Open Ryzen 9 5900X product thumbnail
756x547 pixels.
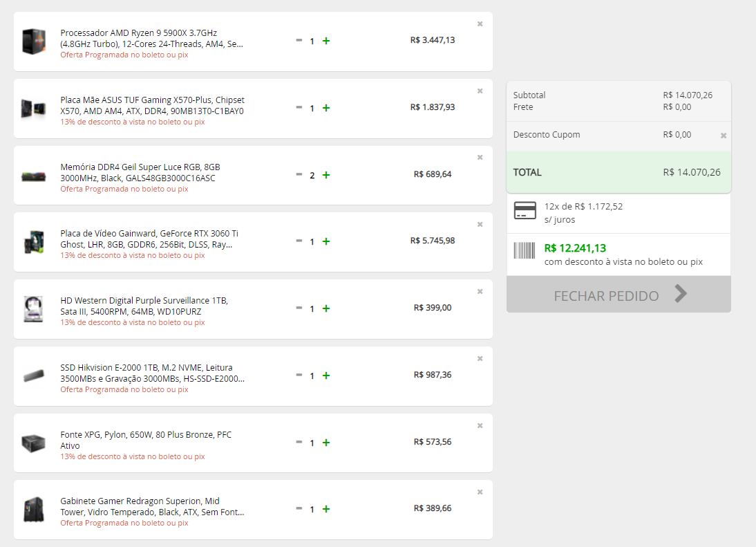[x=34, y=41]
